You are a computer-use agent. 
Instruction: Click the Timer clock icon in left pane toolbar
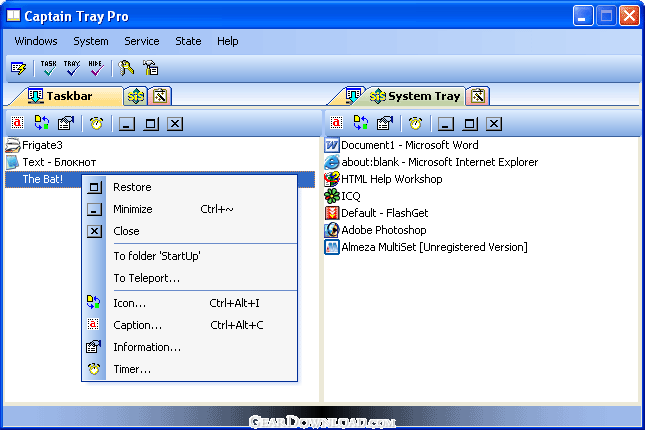(x=96, y=123)
